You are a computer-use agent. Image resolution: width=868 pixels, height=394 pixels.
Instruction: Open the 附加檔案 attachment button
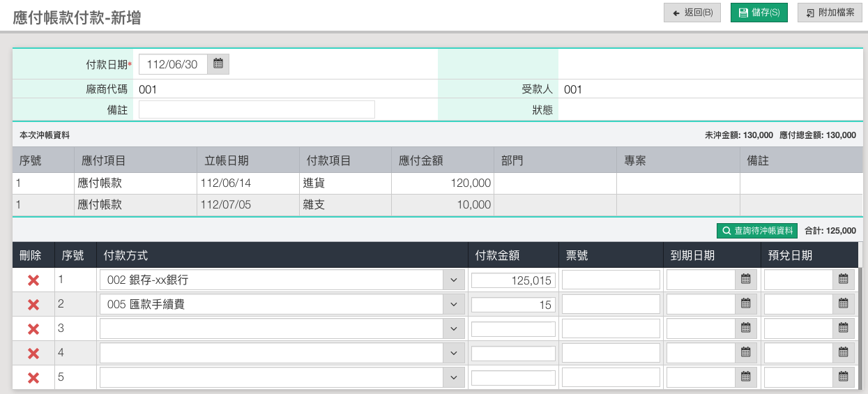pos(830,13)
